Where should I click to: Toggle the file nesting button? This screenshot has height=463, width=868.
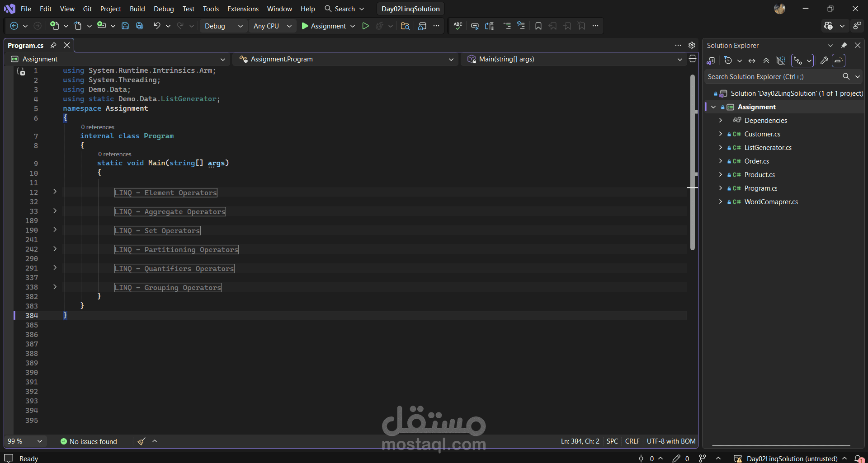[798, 61]
